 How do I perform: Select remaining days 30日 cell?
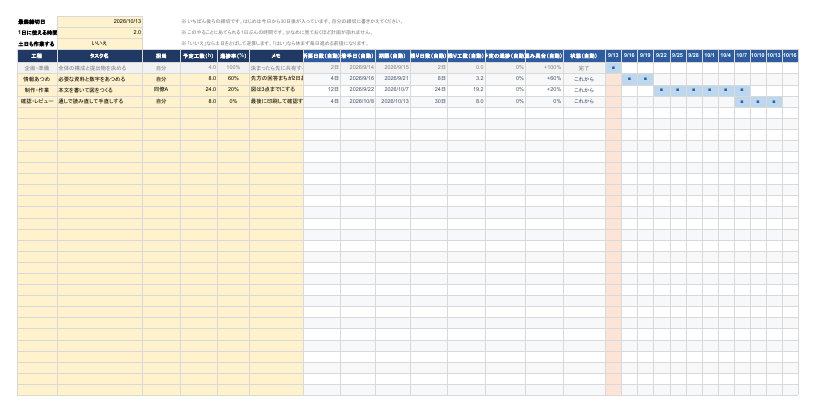(429, 101)
